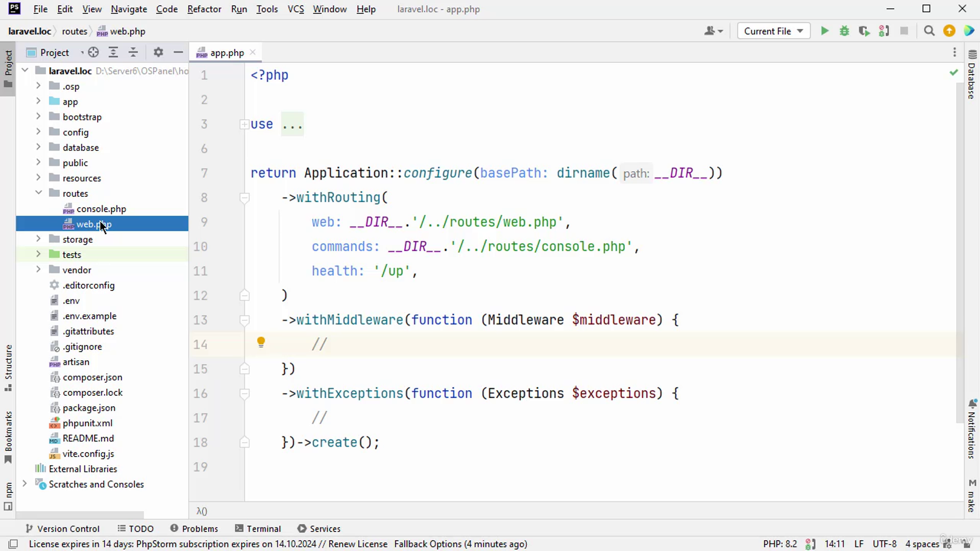The width and height of the screenshot is (980, 551).
Task: Open the Refactor menu
Action: click(x=204, y=9)
